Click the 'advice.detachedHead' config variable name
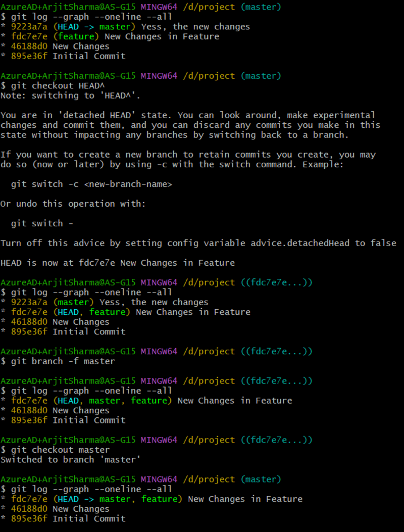Screen dimensions: 404x532 point(300,244)
